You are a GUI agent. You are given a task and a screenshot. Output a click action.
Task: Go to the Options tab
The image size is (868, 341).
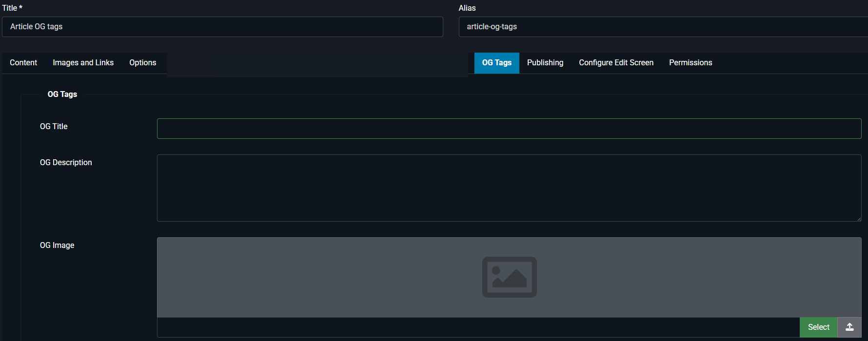coord(142,63)
